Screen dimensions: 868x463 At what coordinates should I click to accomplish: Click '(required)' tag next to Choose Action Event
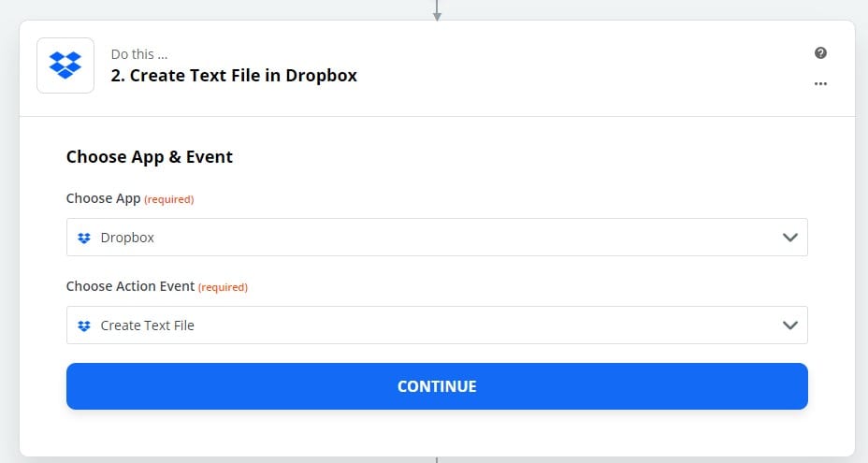pyautogui.click(x=224, y=287)
